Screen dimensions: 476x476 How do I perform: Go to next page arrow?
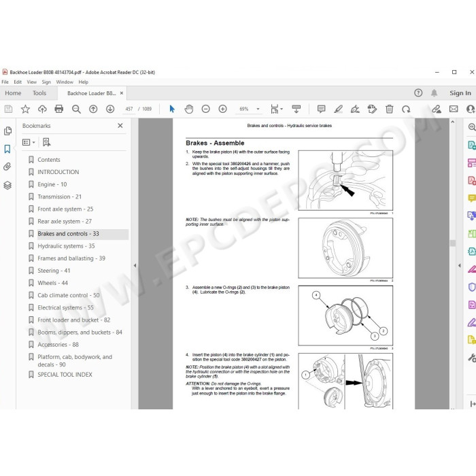(110, 109)
